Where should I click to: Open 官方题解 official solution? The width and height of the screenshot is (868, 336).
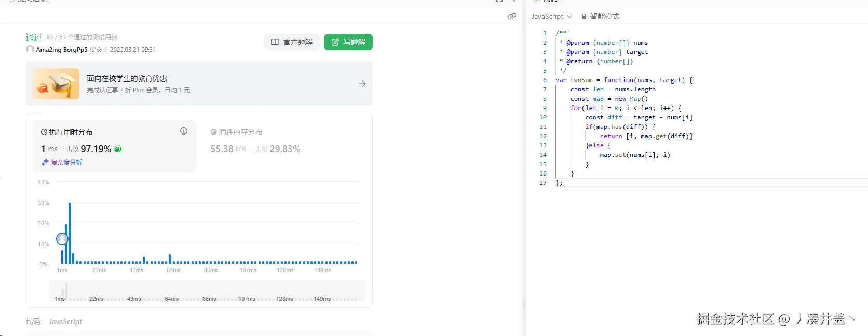292,42
